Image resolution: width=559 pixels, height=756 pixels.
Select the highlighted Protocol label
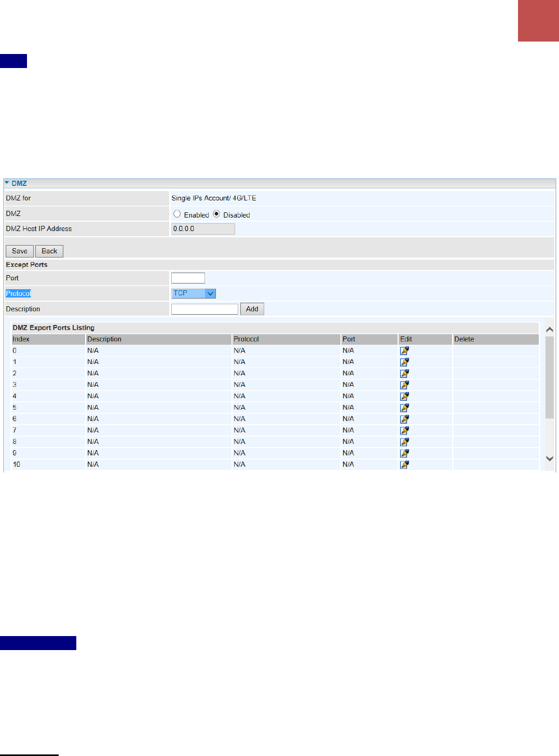click(18, 293)
